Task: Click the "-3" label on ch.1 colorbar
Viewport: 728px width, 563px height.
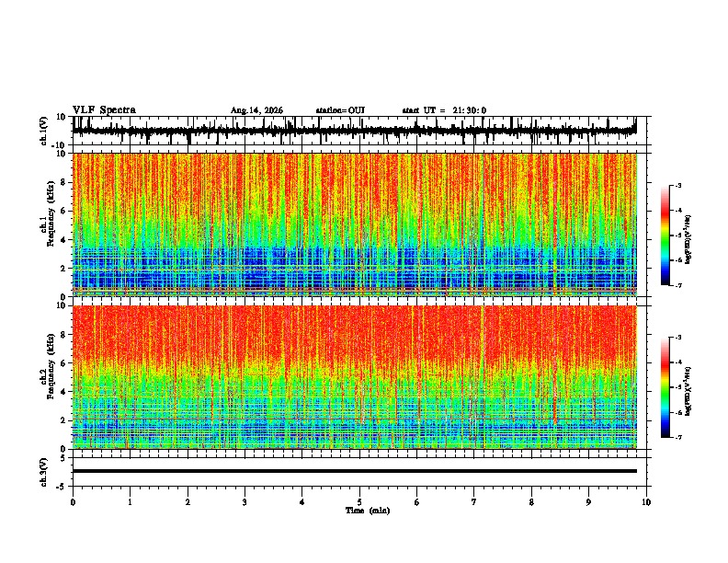Action: pyautogui.click(x=677, y=185)
